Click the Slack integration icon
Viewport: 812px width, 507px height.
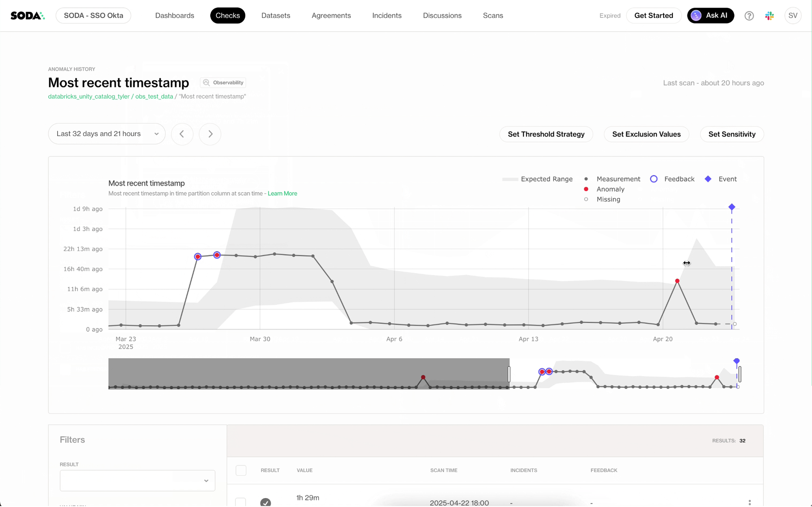click(x=769, y=16)
